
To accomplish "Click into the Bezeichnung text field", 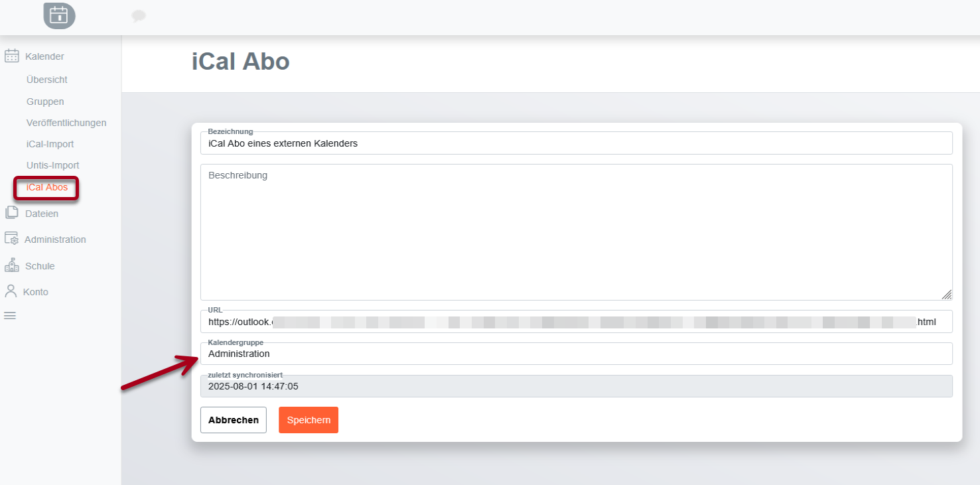I will 576,143.
